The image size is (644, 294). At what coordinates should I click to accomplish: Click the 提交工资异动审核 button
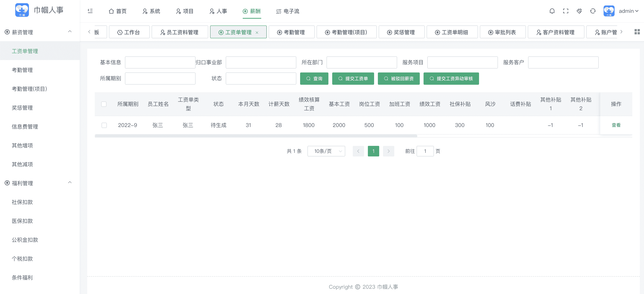(451, 79)
